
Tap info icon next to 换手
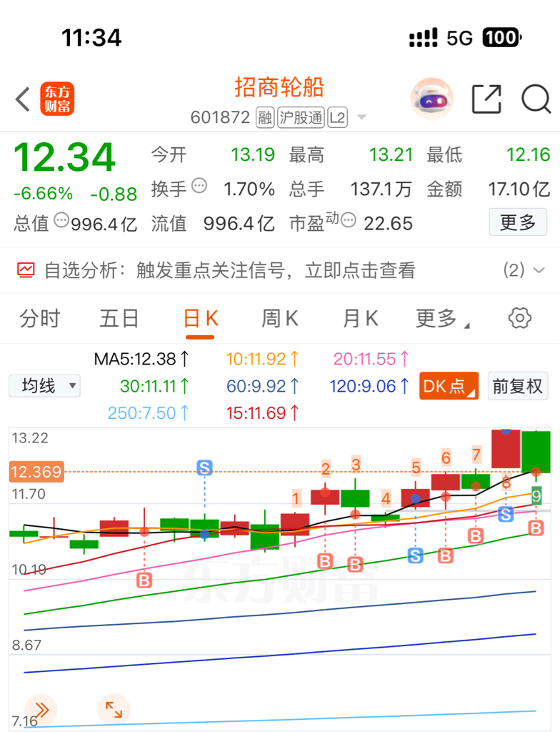(x=199, y=185)
